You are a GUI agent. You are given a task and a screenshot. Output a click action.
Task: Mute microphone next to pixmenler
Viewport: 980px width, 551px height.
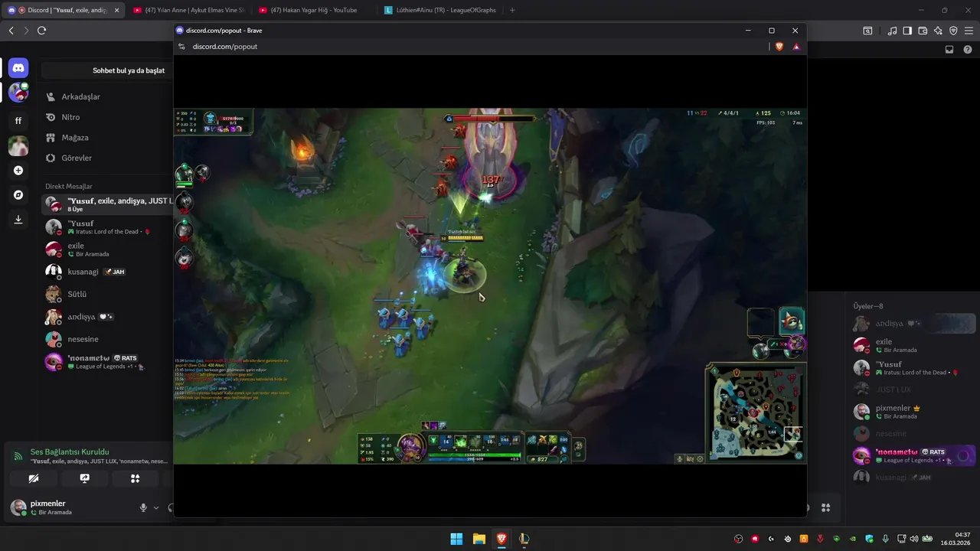click(x=143, y=507)
